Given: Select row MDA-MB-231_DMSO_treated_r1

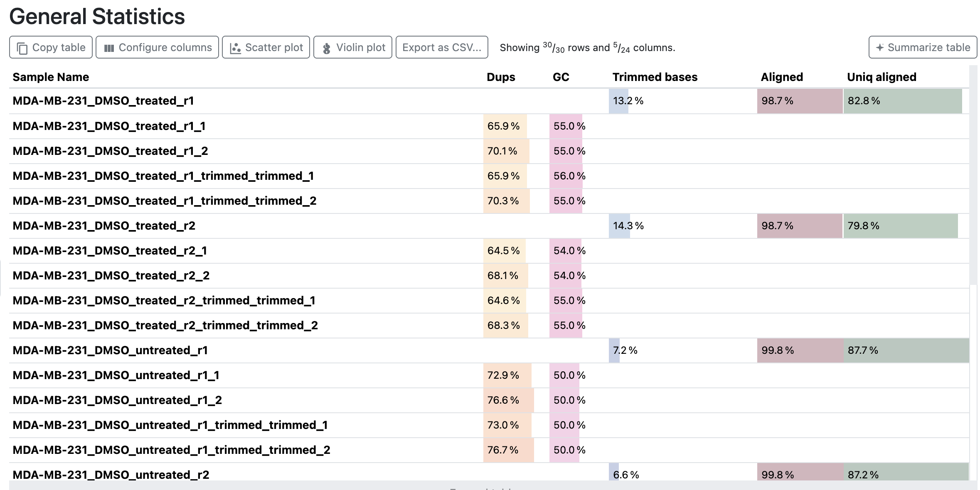Looking at the screenshot, I should [x=489, y=101].
